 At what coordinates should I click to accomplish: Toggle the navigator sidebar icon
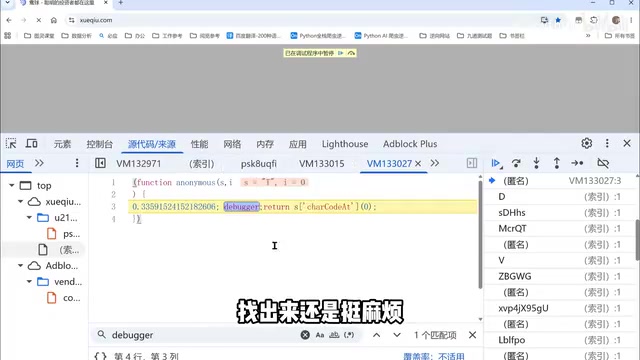point(100,163)
